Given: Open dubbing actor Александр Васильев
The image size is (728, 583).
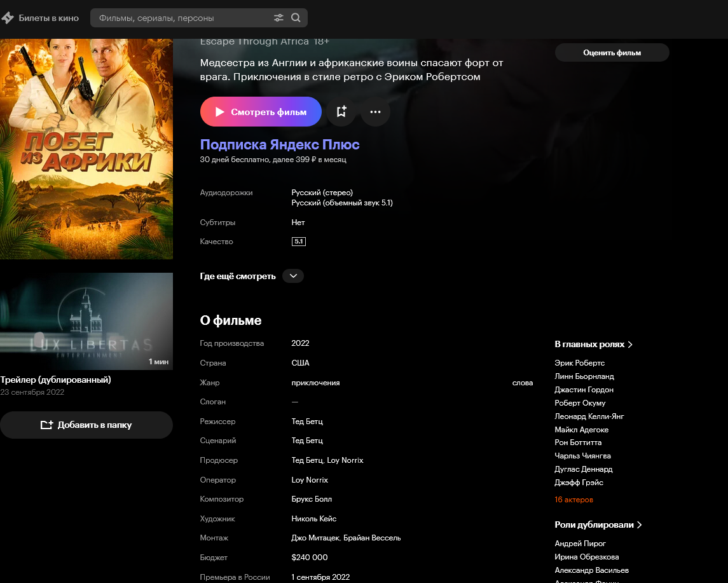Looking at the screenshot, I should pos(591,570).
